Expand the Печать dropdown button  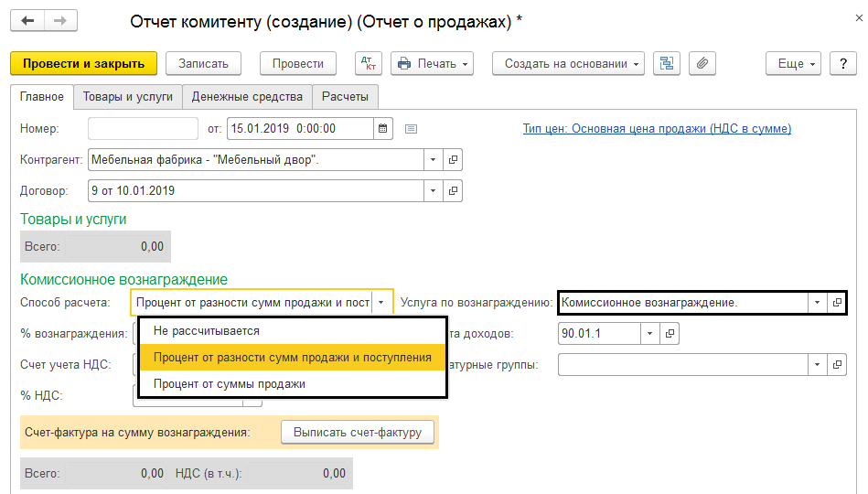point(432,63)
